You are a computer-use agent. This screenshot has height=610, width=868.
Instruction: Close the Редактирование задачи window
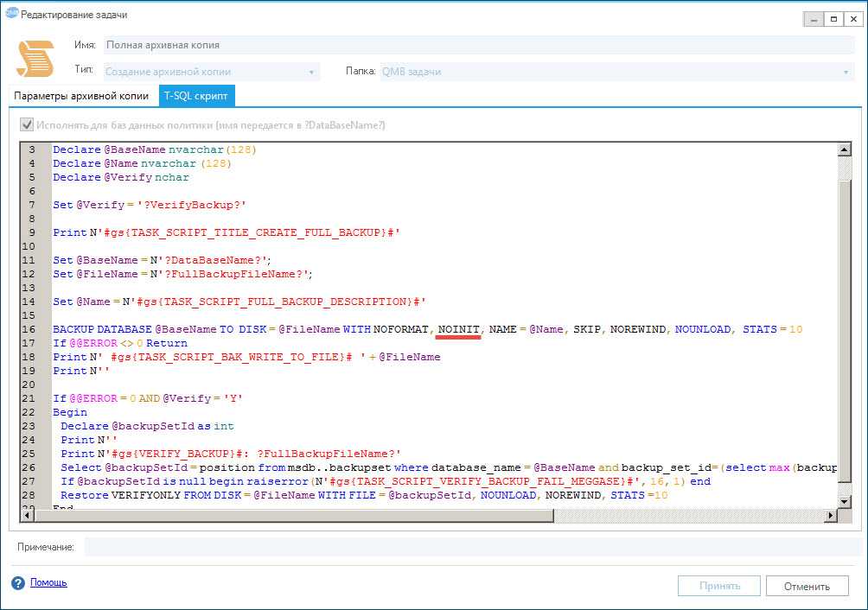853,19
